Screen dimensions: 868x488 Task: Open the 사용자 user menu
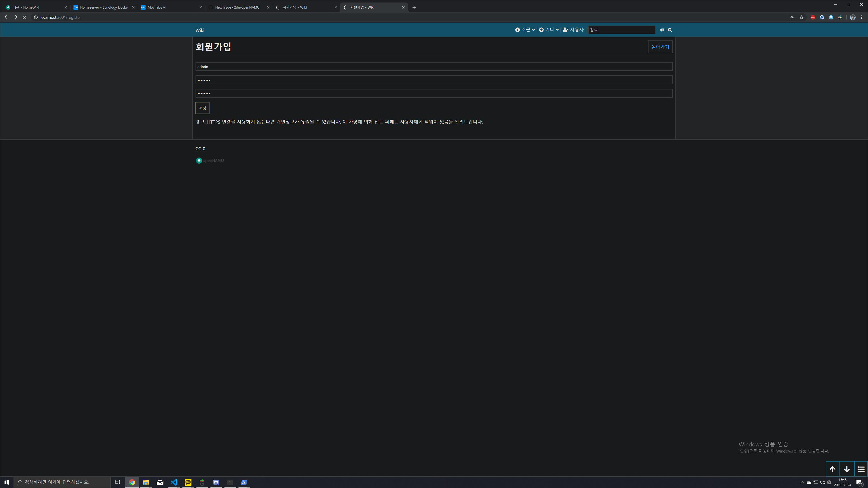click(573, 30)
